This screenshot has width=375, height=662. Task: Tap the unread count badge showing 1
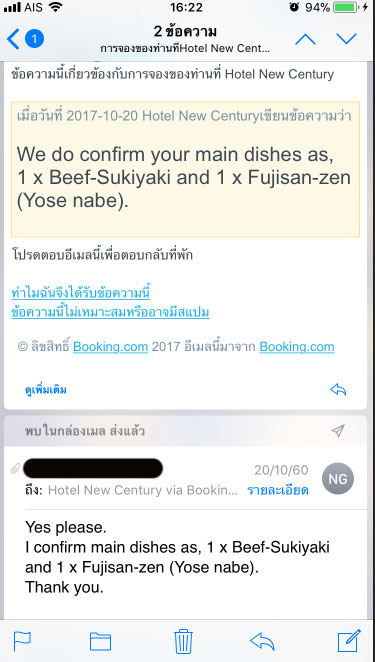click(x=35, y=39)
